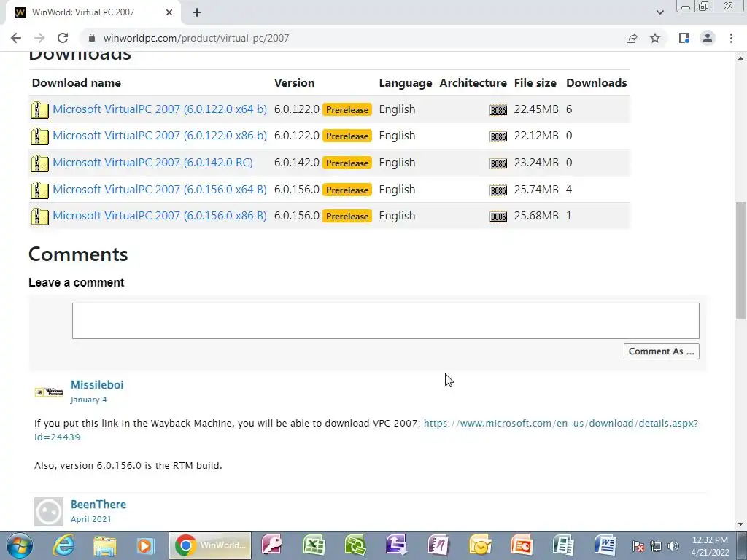Click the Downloads column header
Screen dimensions: 747x560
coord(597,83)
